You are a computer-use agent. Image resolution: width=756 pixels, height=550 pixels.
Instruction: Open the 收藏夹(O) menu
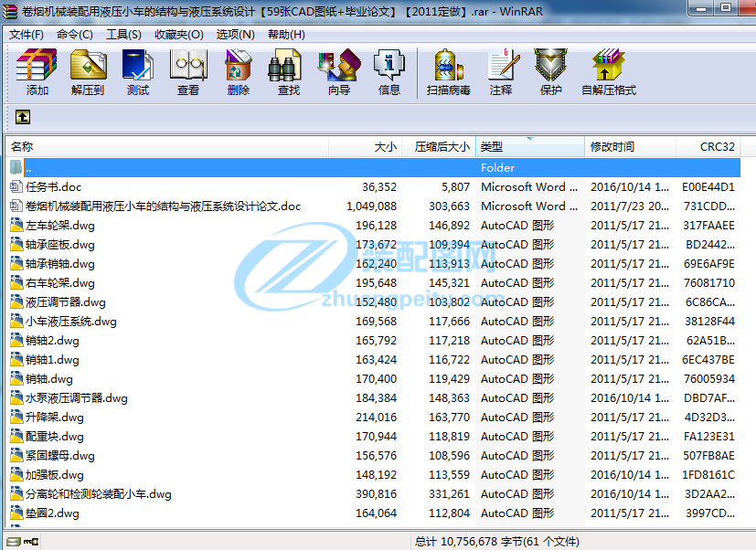click(x=179, y=35)
